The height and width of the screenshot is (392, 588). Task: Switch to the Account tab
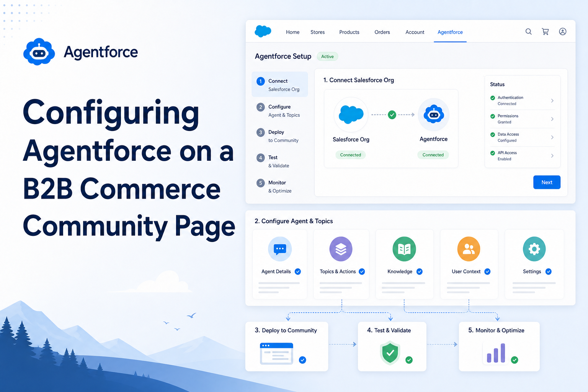point(415,32)
